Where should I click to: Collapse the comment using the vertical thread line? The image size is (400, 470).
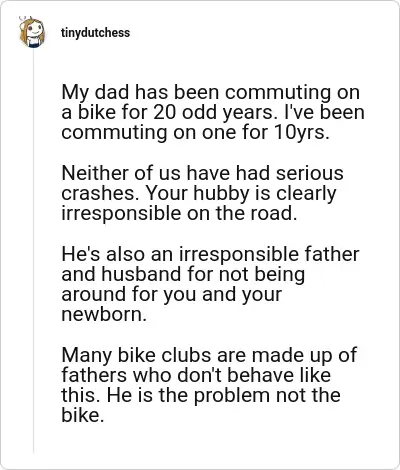point(33,252)
